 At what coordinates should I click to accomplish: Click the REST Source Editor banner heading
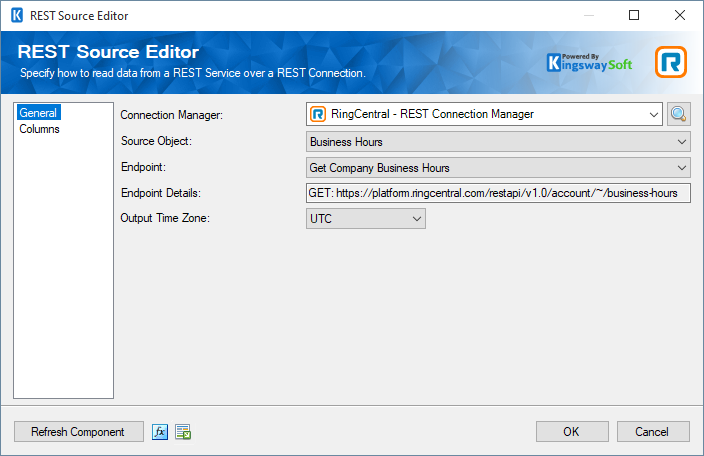(x=108, y=52)
